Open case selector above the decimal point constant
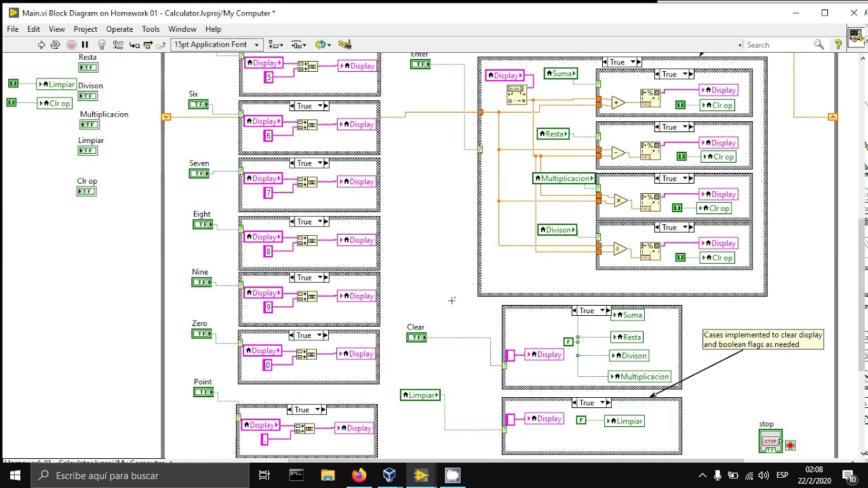The width and height of the screenshot is (868, 488). [307, 409]
